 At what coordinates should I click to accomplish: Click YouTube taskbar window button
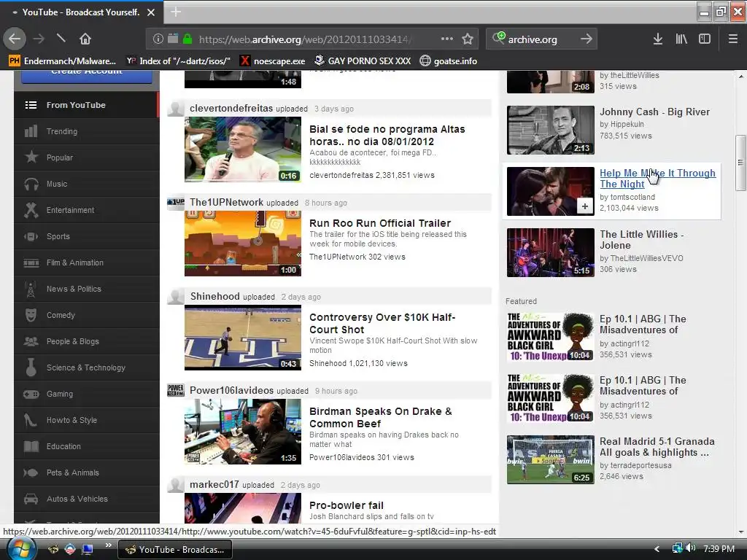(174, 550)
